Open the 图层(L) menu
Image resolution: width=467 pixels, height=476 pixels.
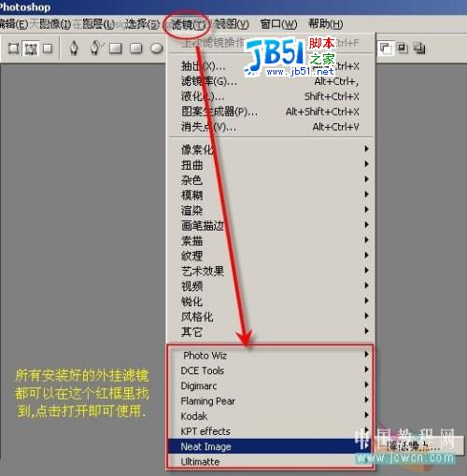pyautogui.click(x=98, y=24)
